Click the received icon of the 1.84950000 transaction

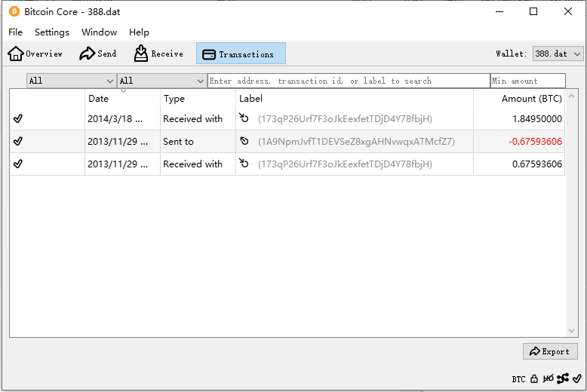(244, 118)
